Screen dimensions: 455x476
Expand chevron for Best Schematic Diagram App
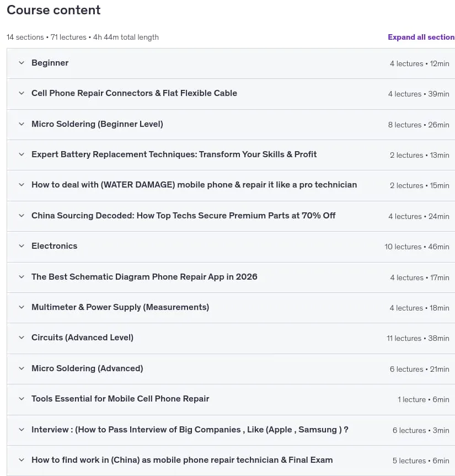[x=22, y=277]
